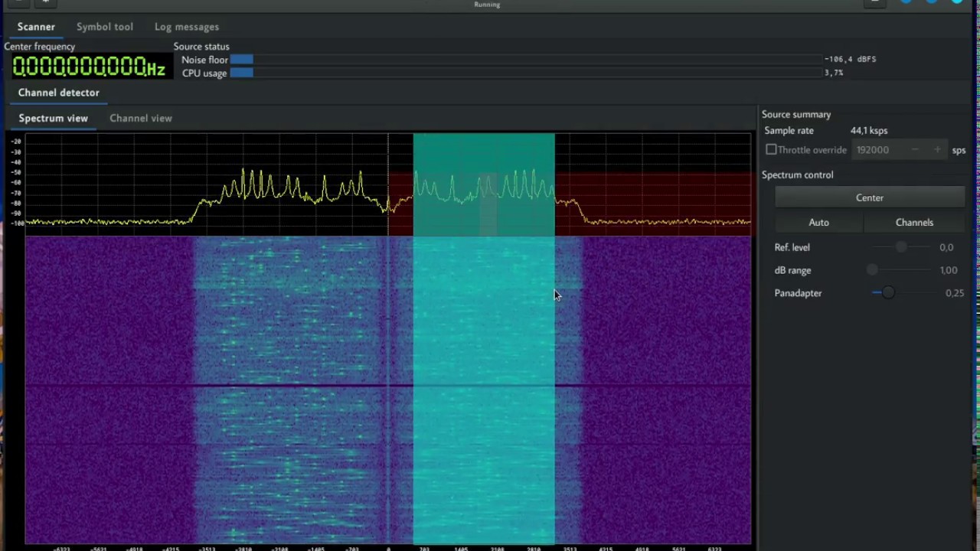The height and width of the screenshot is (551, 980).
Task: Click the Spectrum control heading
Action: tap(797, 175)
